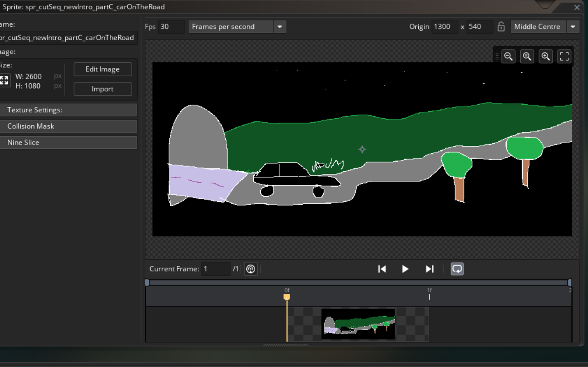Click the zoom out magnifier icon

508,56
